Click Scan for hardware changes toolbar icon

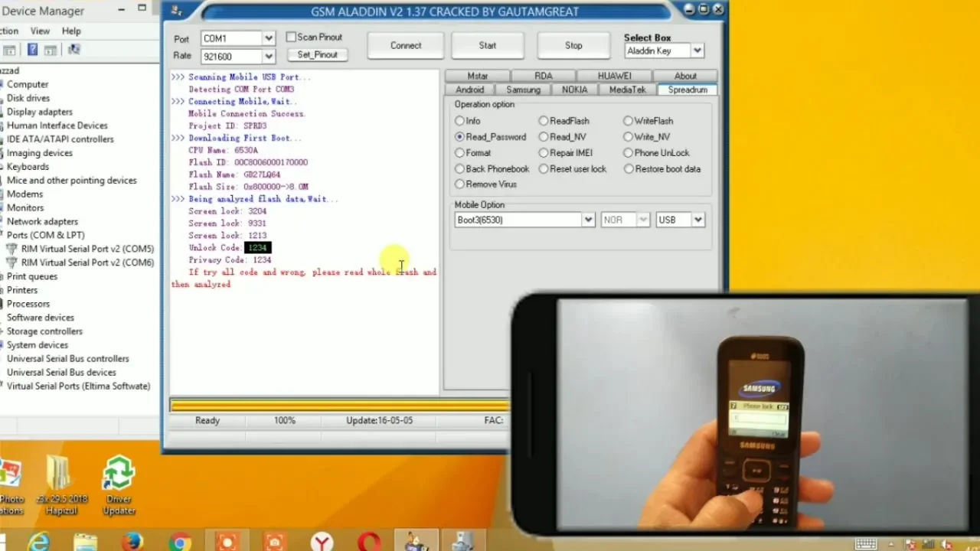coord(73,50)
